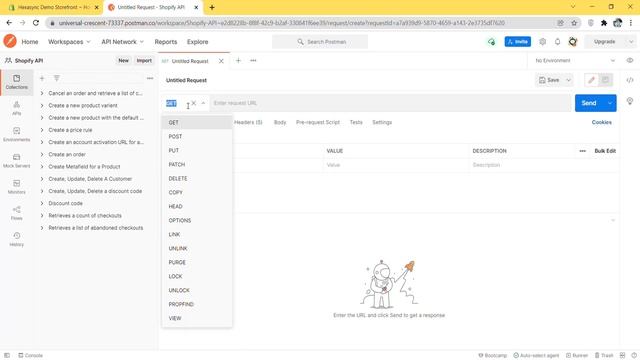Open the APIs sidebar panel
Screen dimensions: 640x360
click(x=16, y=108)
